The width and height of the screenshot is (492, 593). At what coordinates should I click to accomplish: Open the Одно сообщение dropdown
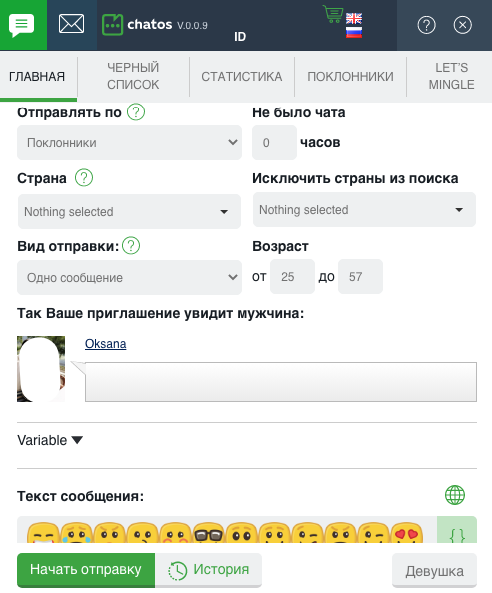pos(129,277)
